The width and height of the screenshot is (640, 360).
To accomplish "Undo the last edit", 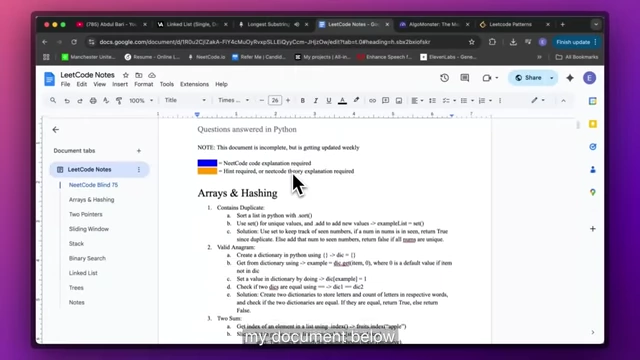I will click(67, 100).
